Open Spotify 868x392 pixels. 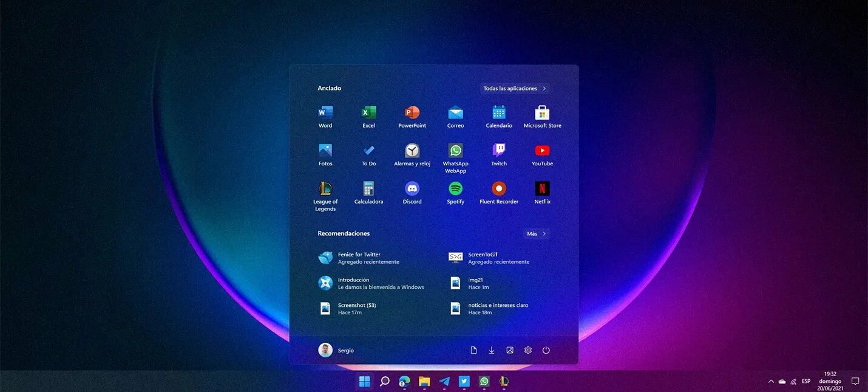(x=455, y=193)
